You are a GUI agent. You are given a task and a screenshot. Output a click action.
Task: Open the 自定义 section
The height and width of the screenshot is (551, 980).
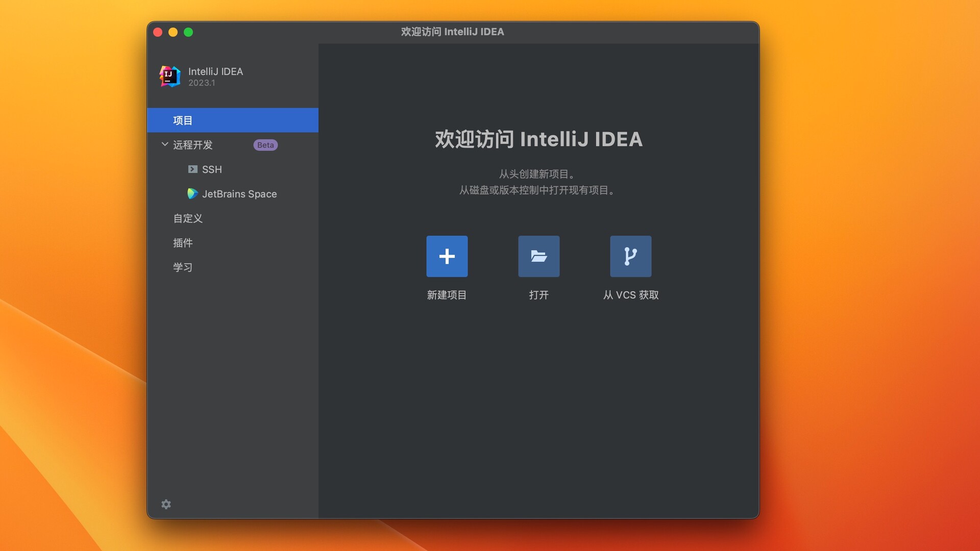pos(187,218)
